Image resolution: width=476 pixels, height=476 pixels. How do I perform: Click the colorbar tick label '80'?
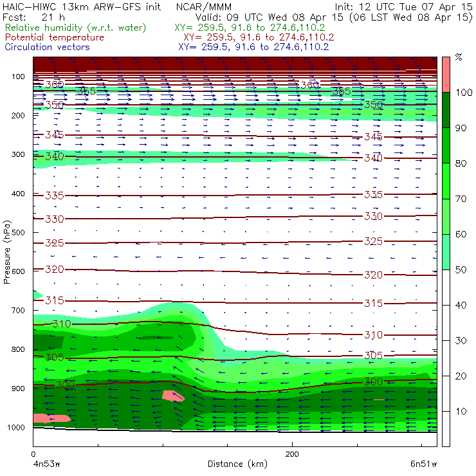pos(461,163)
